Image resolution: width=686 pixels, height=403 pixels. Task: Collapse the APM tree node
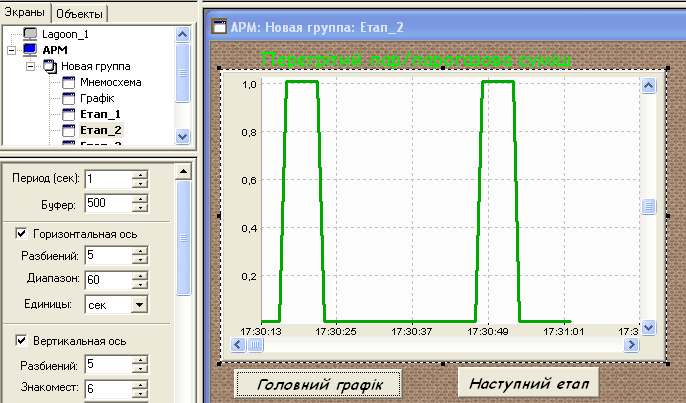click(x=11, y=50)
